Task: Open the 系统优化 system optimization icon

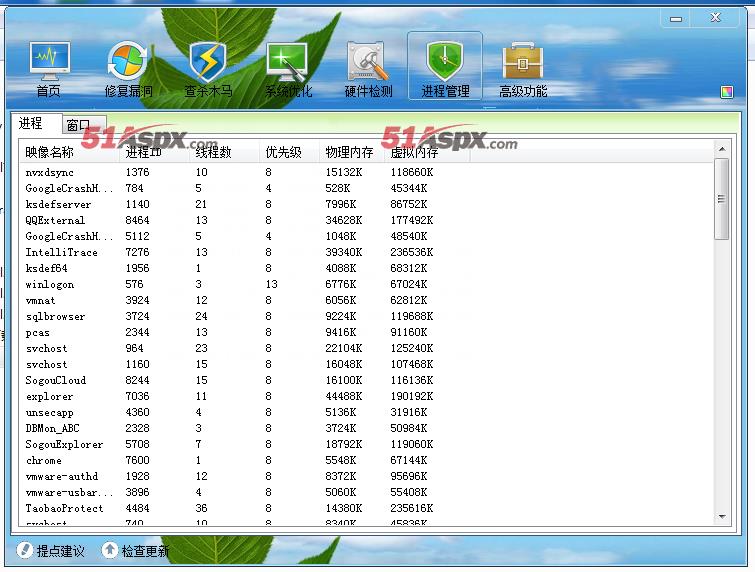Action: point(288,68)
